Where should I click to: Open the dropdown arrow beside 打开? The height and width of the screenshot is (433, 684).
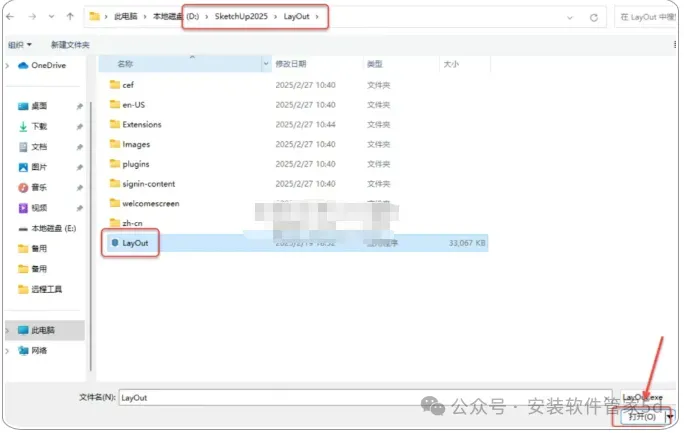point(670,417)
